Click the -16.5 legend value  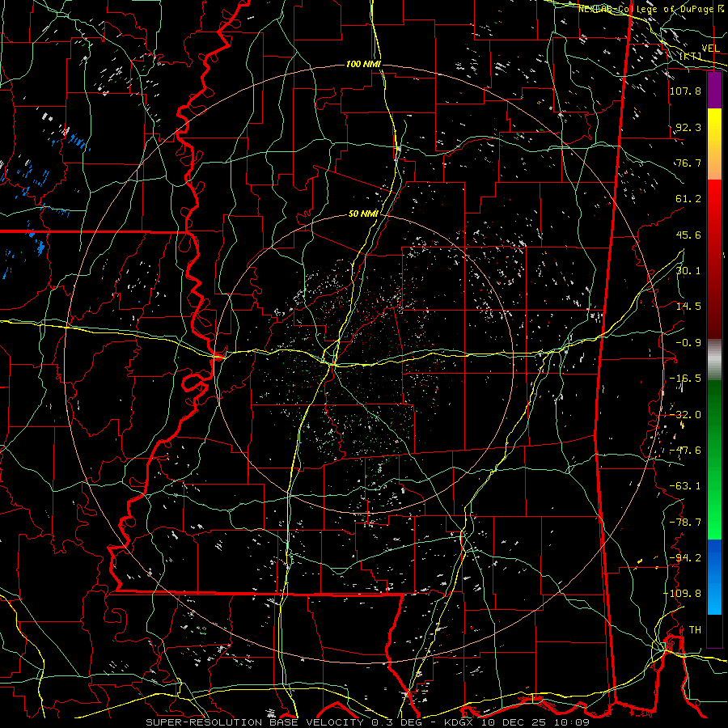(686, 379)
